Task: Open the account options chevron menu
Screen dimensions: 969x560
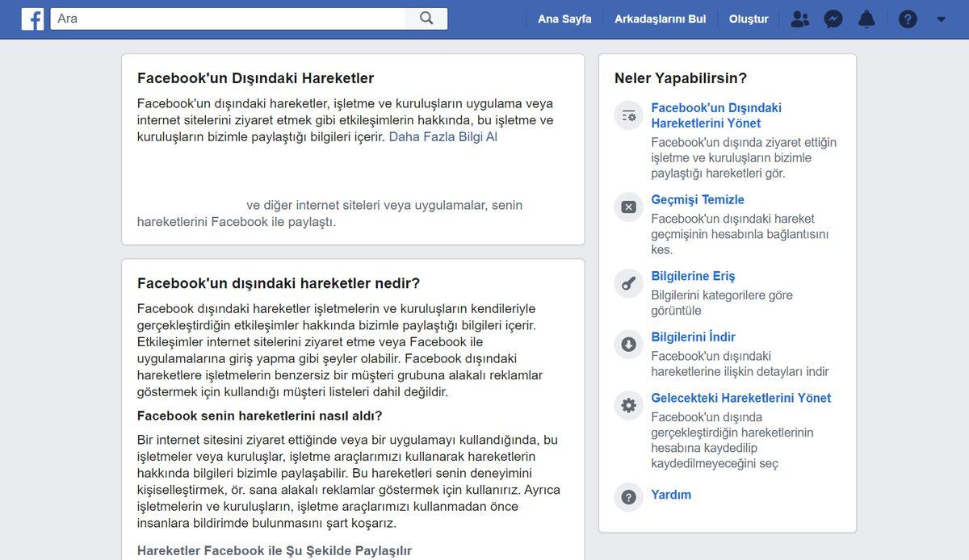Action: click(942, 19)
